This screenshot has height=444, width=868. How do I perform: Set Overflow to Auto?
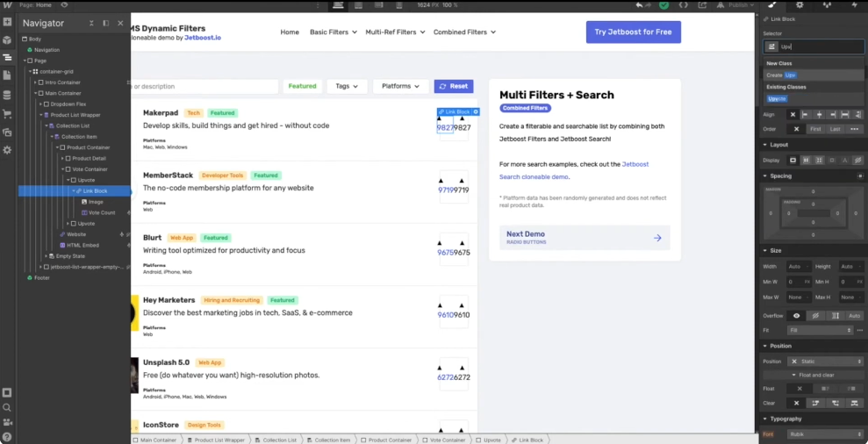(x=854, y=316)
